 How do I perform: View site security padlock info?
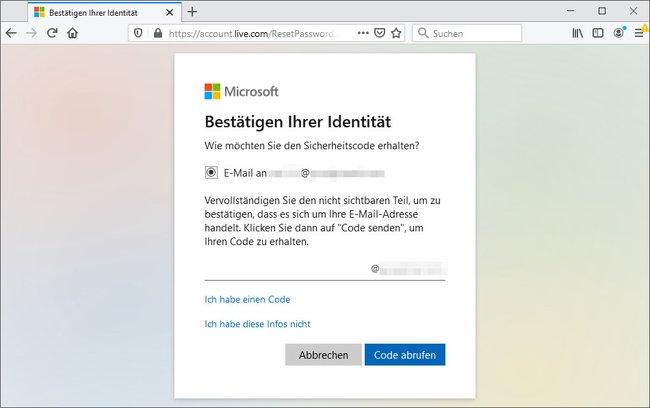(158, 33)
